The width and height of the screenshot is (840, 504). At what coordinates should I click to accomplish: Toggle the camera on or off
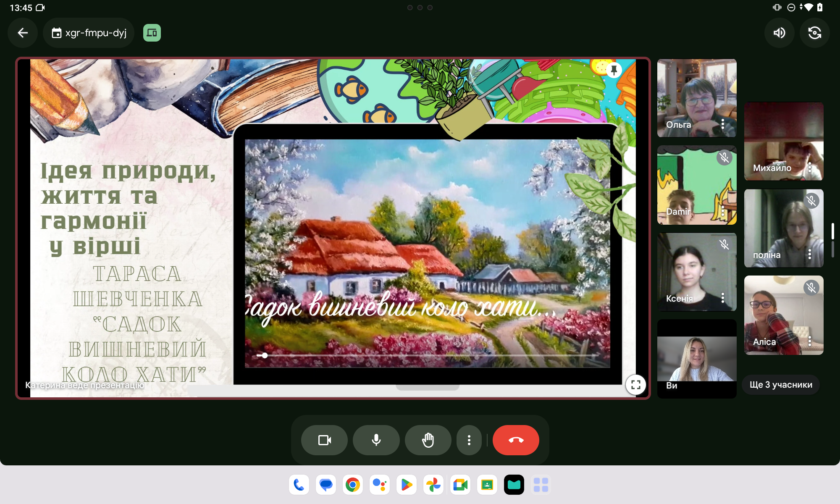(324, 440)
